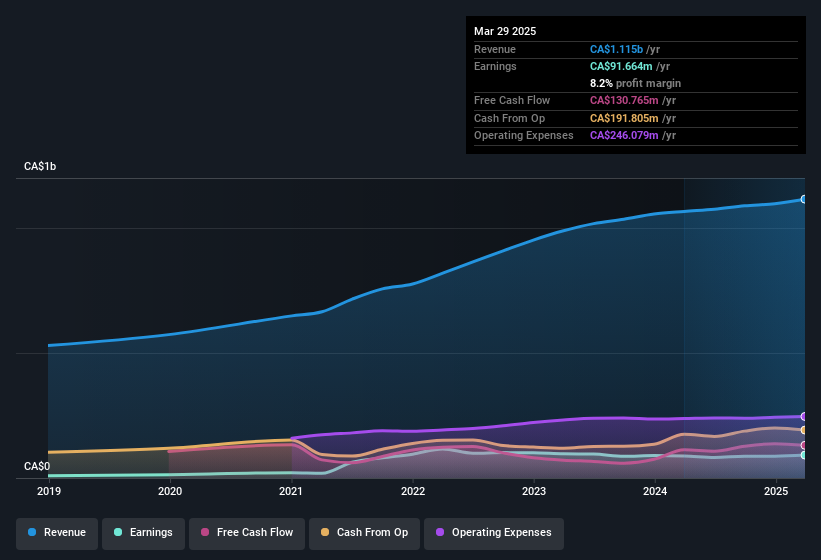Screen dimensions: 821x560
Task: Click the Revenue row label in tooltip
Action: click(495, 49)
